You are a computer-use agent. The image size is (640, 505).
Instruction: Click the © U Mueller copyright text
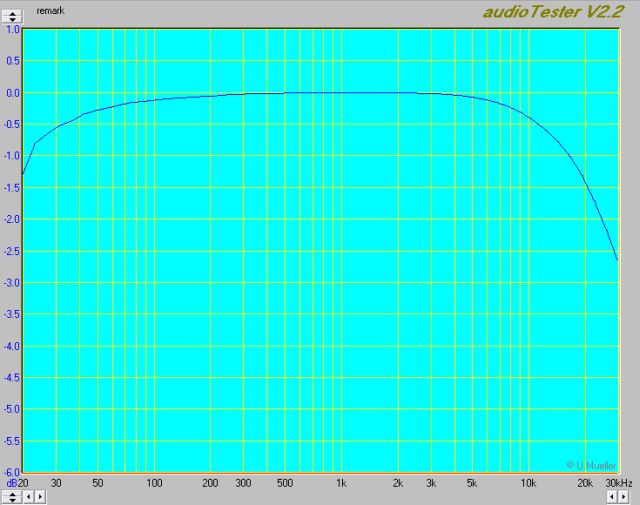[591, 464]
